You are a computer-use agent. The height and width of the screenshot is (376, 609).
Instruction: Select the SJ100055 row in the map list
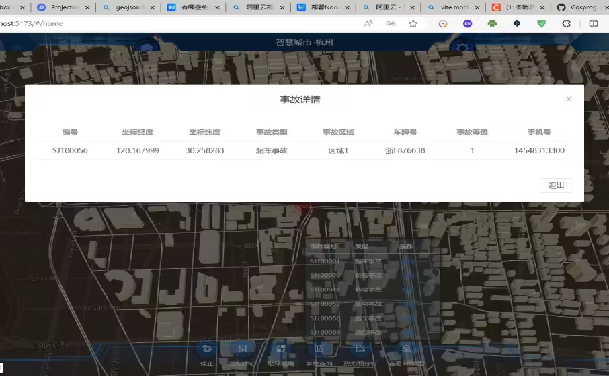tap(372, 318)
